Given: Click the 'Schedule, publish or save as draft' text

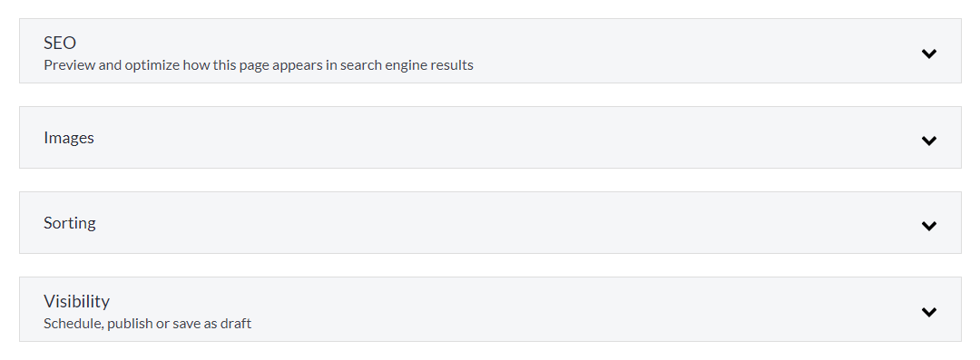Looking at the screenshot, I should point(148,324).
